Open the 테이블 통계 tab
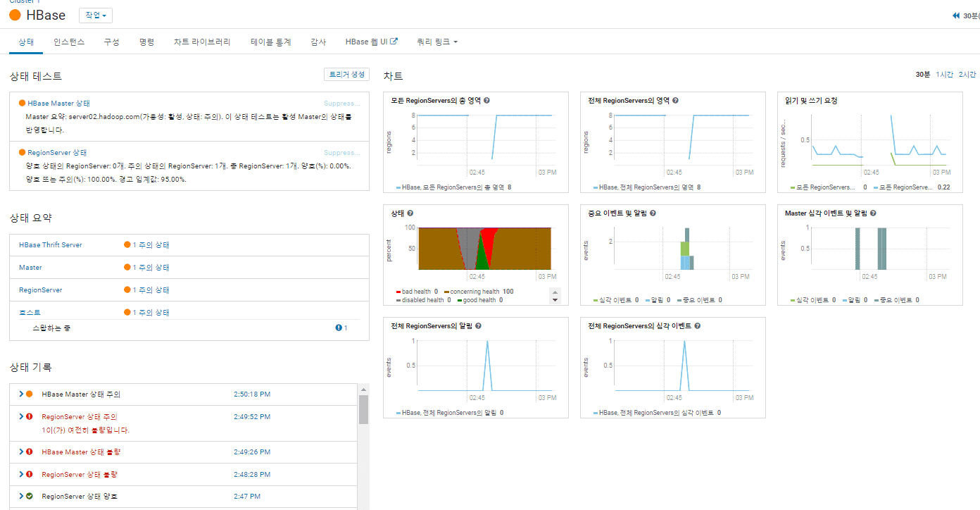This screenshot has height=510, width=980. (x=270, y=42)
